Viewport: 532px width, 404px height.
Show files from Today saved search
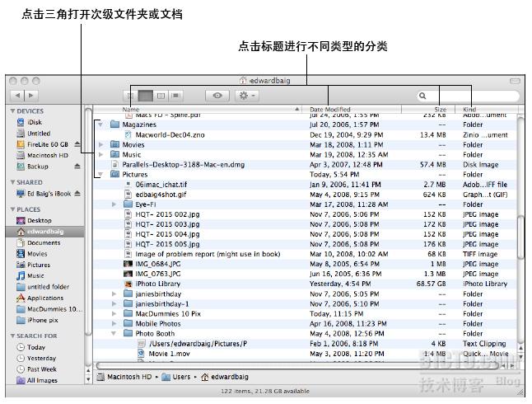point(31,347)
